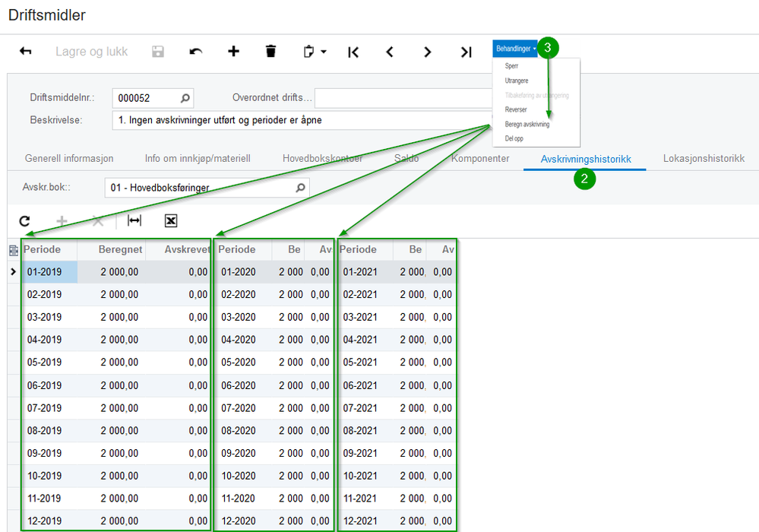Export grid to Excel icon
The height and width of the screenshot is (532, 759).
point(171,220)
